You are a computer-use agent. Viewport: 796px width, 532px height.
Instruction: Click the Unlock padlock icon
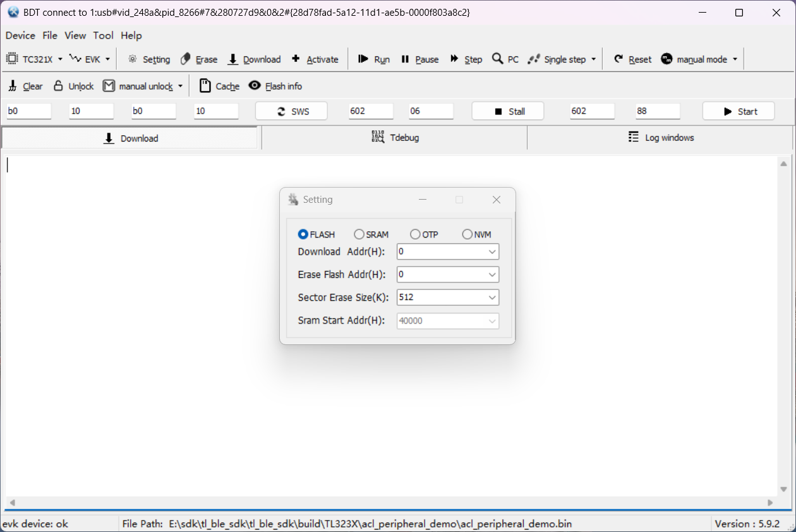click(58, 86)
